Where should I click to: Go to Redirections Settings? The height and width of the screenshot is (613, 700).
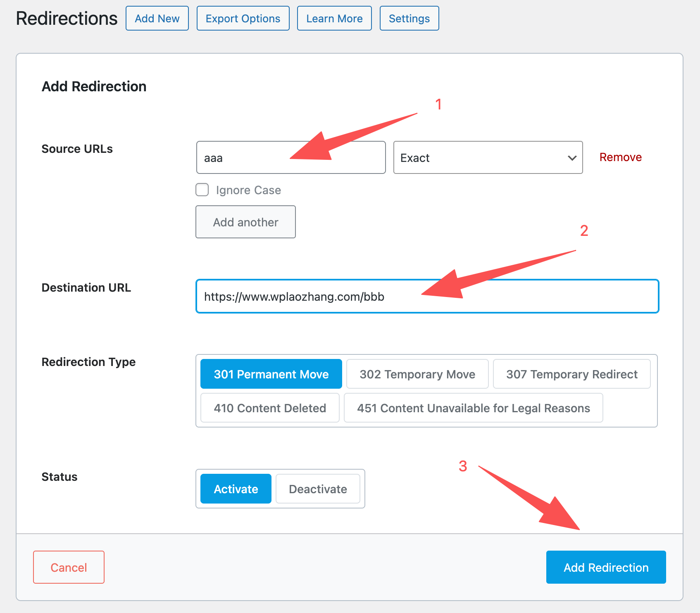tap(409, 19)
